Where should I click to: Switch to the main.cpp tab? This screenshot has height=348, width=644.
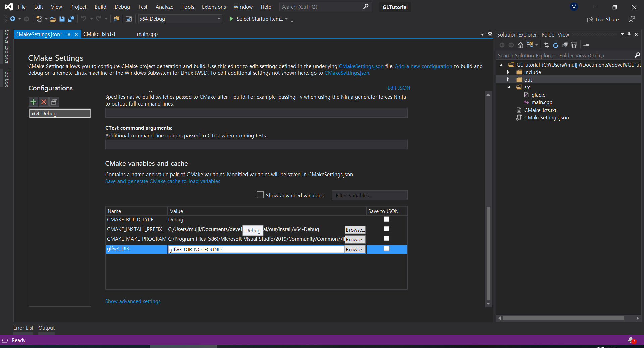[x=147, y=34]
